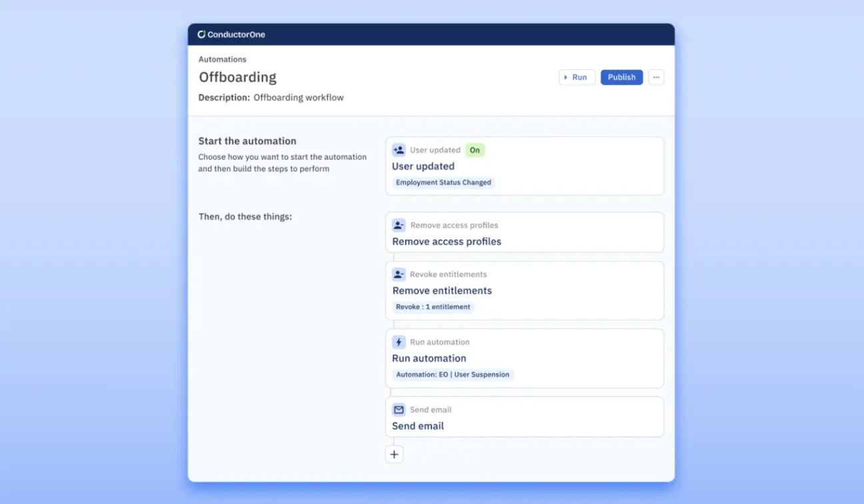Click the Send email envelope icon

[399, 410]
